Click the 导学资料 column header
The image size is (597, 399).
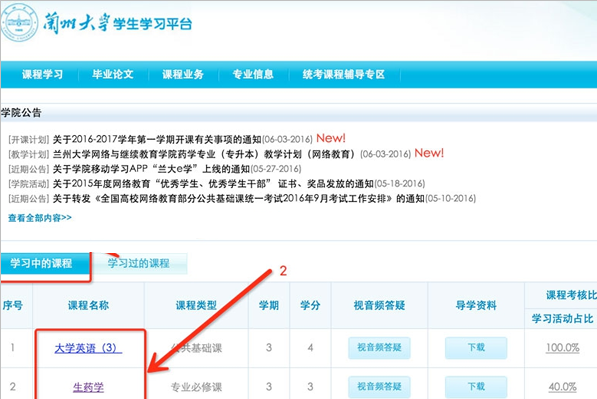click(x=476, y=305)
